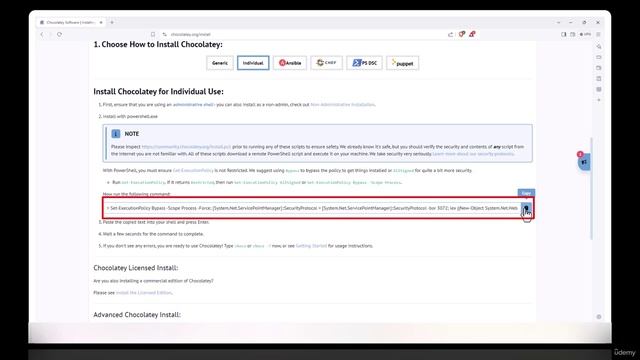Click the info icon in the NOTE box
Viewport: 640px width, 360px height.
pos(116,134)
